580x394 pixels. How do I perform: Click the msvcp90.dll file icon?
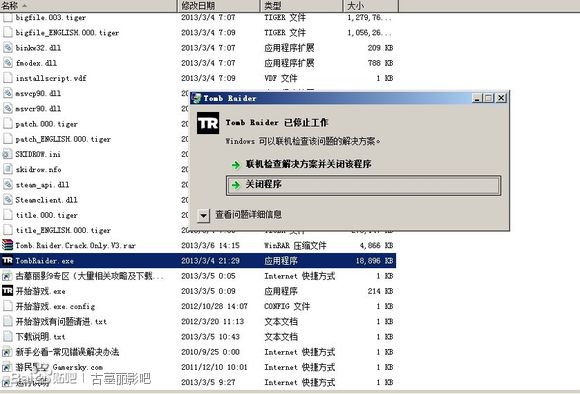click(7, 93)
